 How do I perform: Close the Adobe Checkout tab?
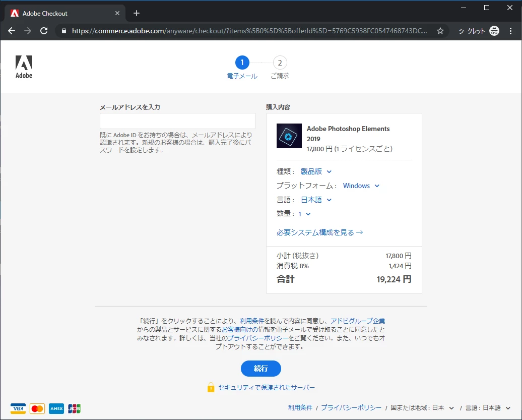click(117, 13)
